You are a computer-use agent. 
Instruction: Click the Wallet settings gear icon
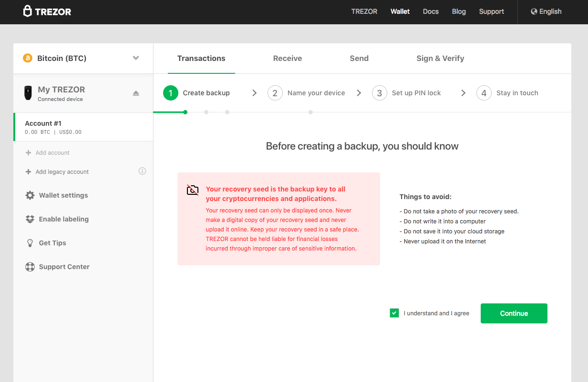tap(30, 195)
